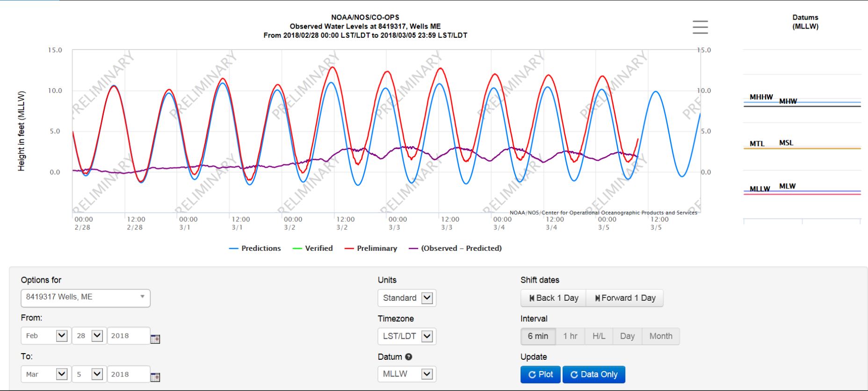This screenshot has height=391, width=868.
Task: Click the Datum help question icon
Action: (x=409, y=357)
